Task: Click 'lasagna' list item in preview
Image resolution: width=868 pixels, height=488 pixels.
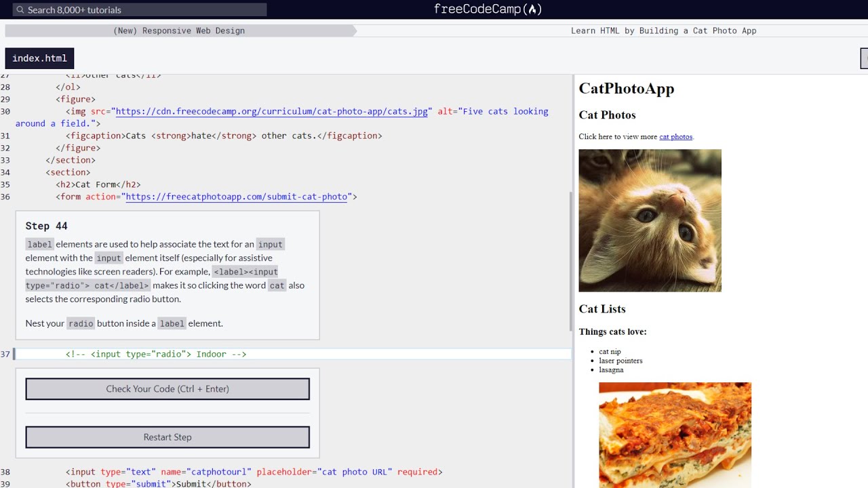Action: click(611, 370)
